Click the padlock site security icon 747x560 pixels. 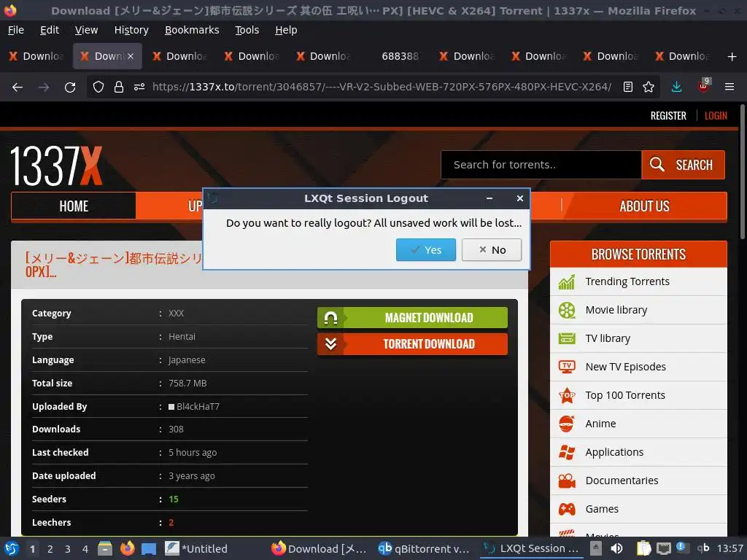pyautogui.click(x=119, y=87)
